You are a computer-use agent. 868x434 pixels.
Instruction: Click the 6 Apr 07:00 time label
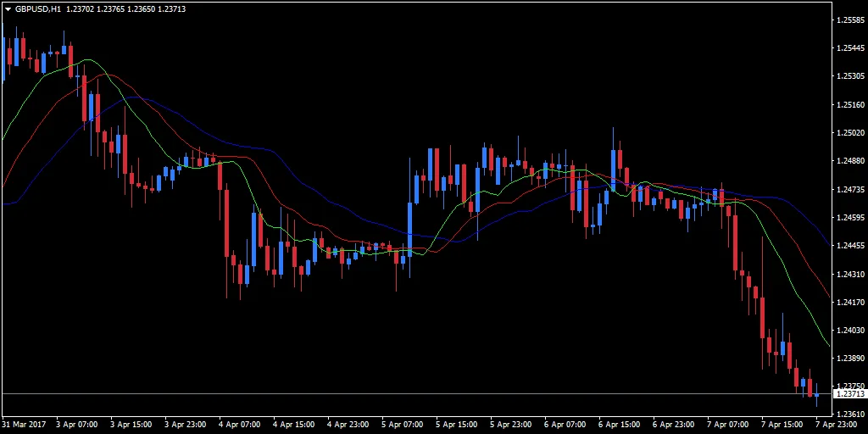(565, 425)
